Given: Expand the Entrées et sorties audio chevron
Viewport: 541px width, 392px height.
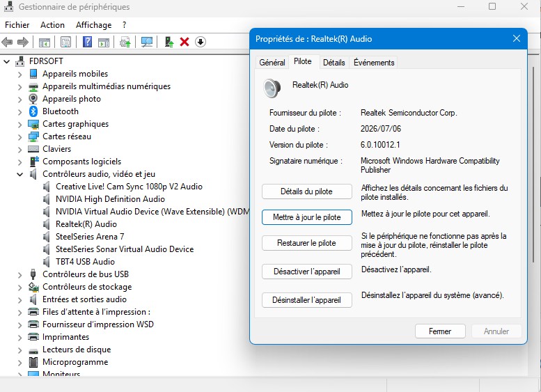Looking at the screenshot, I should [20, 300].
